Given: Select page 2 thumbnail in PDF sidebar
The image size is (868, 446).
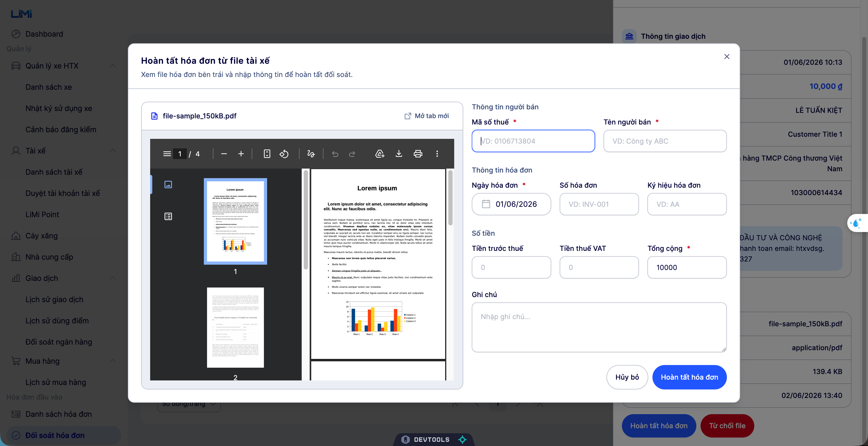Looking at the screenshot, I should pos(235,327).
